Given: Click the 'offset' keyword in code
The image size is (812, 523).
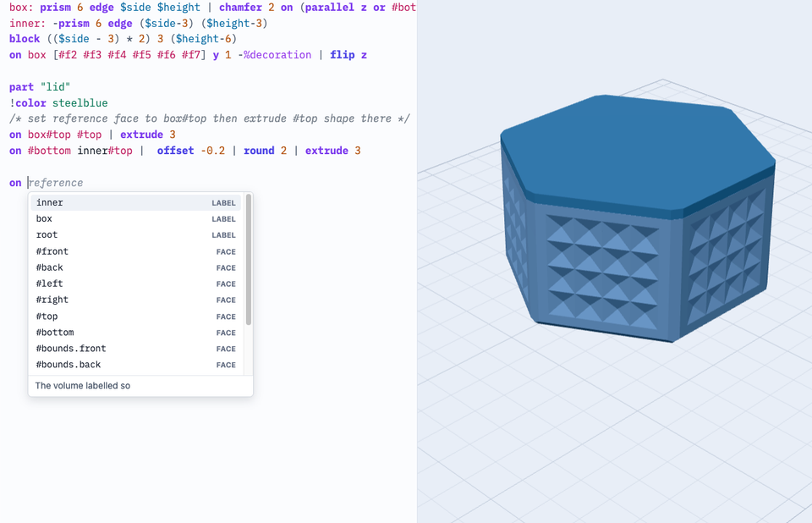Looking at the screenshot, I should coord(176,151).
